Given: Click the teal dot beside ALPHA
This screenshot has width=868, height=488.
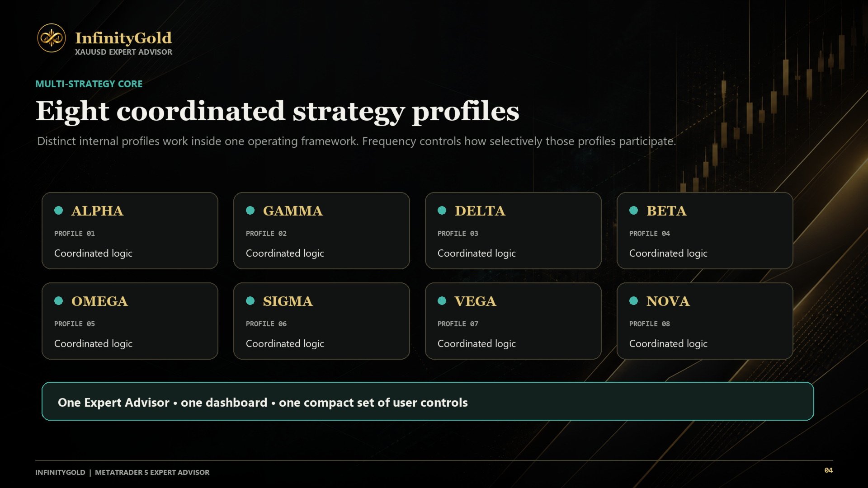Looking at the screenshot, I should (58, 211).
